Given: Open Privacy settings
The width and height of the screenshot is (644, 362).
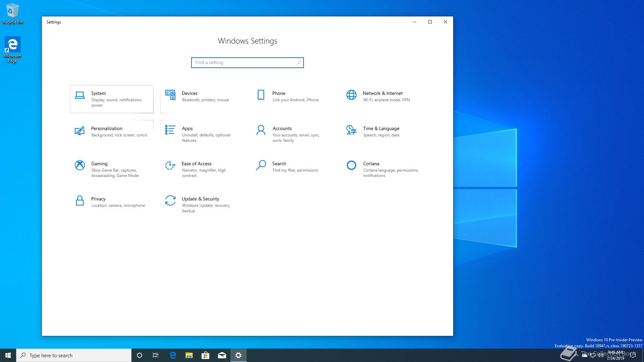Looking at the screenshot, I should (112, 204).
